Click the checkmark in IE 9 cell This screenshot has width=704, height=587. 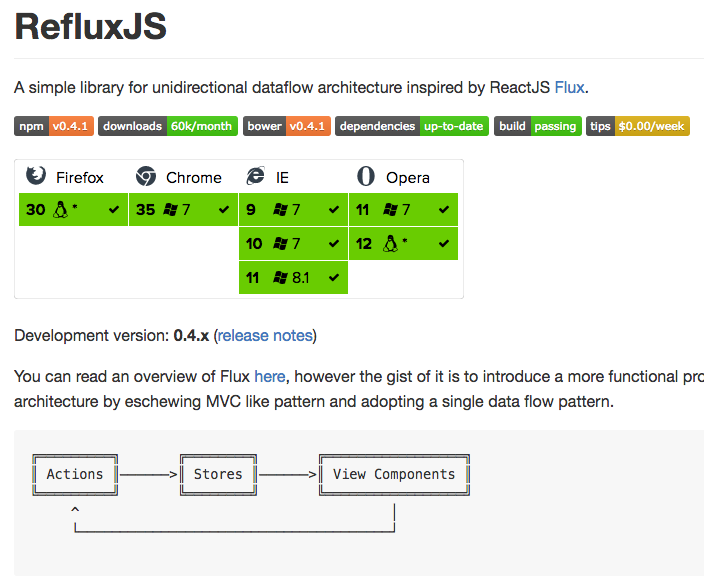(334, 209)
